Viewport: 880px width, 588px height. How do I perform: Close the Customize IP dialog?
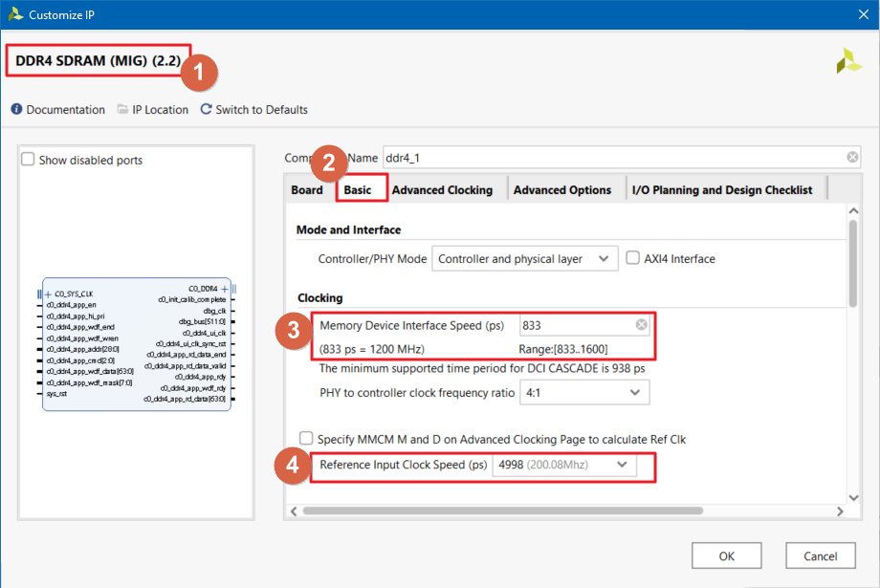click(863, 14)
